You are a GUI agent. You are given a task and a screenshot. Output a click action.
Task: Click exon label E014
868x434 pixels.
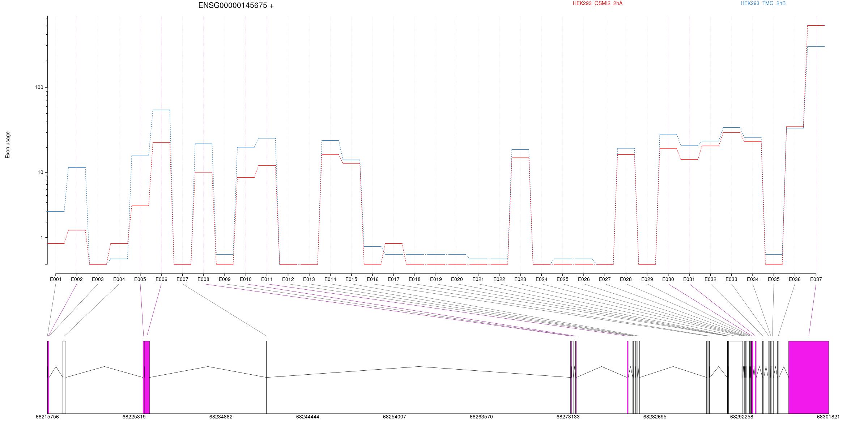[x=330, y=279]
